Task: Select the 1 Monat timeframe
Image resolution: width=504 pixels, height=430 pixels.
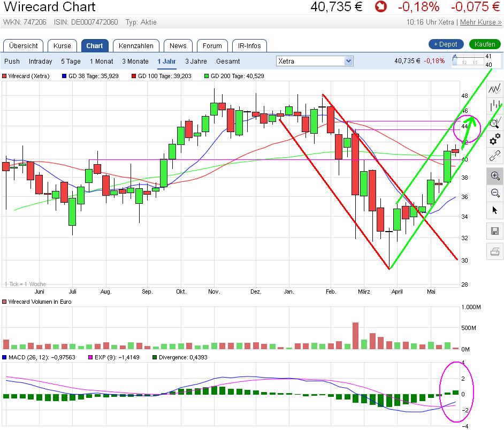Action: 101,61
